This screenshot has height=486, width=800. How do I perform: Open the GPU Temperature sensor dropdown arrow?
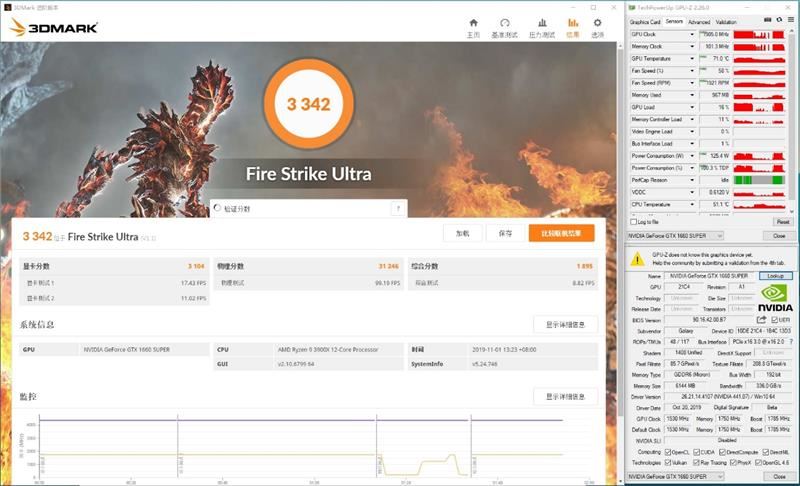(x=692, y=59)
